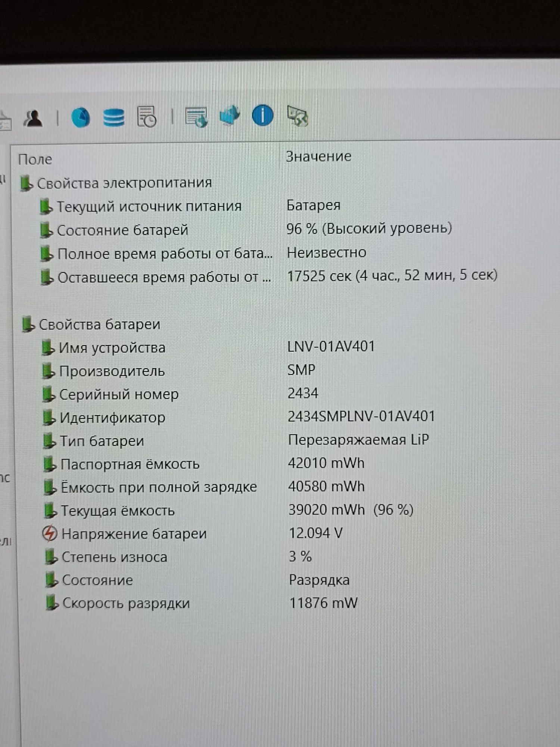The width and height of the screenshot is (560, 747).
Task: Click the value 11876 mW
Action: pos(324,603)
